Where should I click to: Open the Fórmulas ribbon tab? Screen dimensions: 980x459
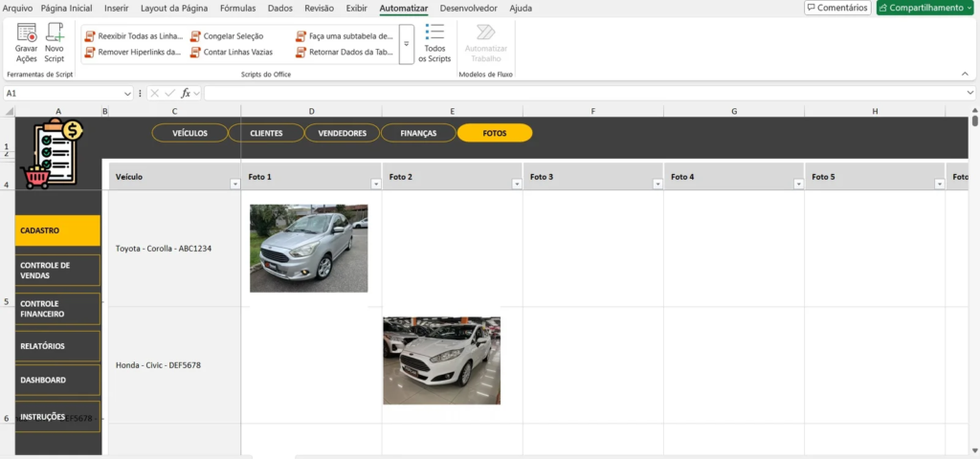pos(237,8)
